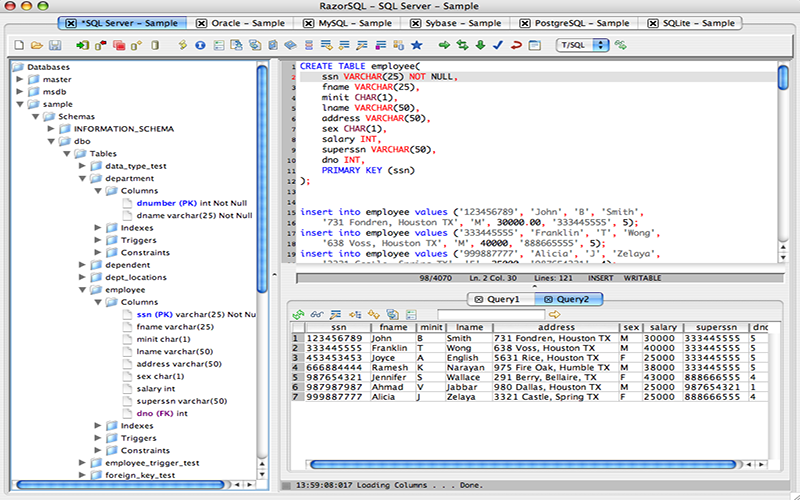This screenshot has width=800, height=500.
Task: Collapse the dbo schema node
Action: 51,141
